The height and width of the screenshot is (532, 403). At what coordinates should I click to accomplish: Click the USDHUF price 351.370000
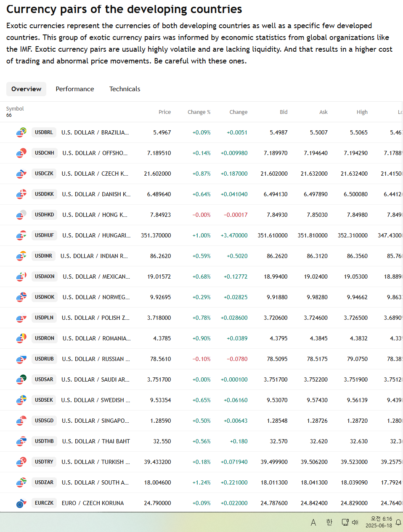(156, 235)
